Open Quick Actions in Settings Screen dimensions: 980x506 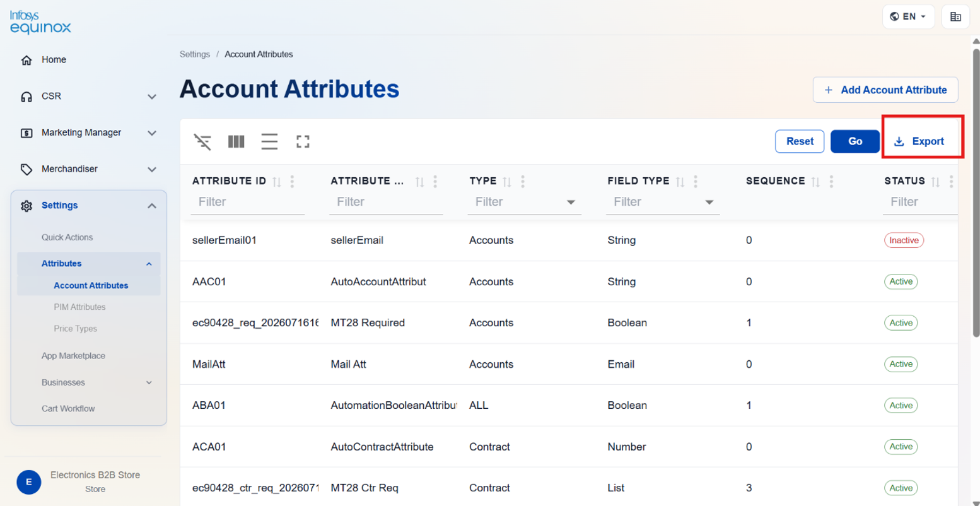pos(67,237)
